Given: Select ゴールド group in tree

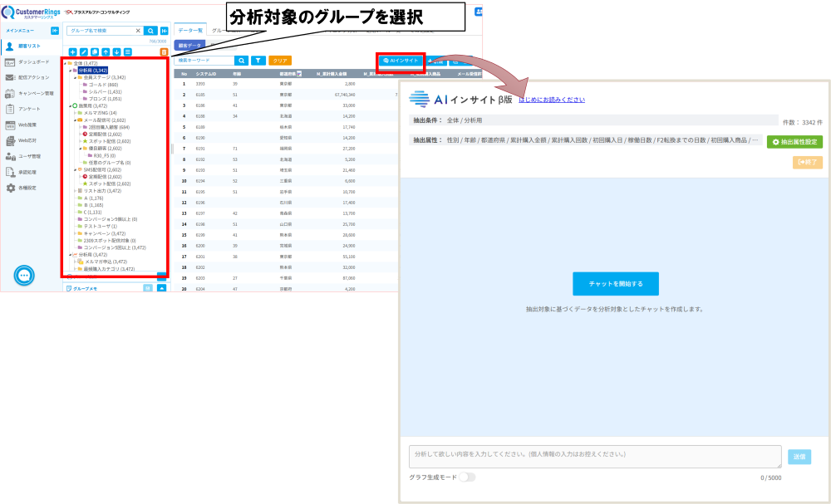Looking at the screenshot, I should [103, 85].
